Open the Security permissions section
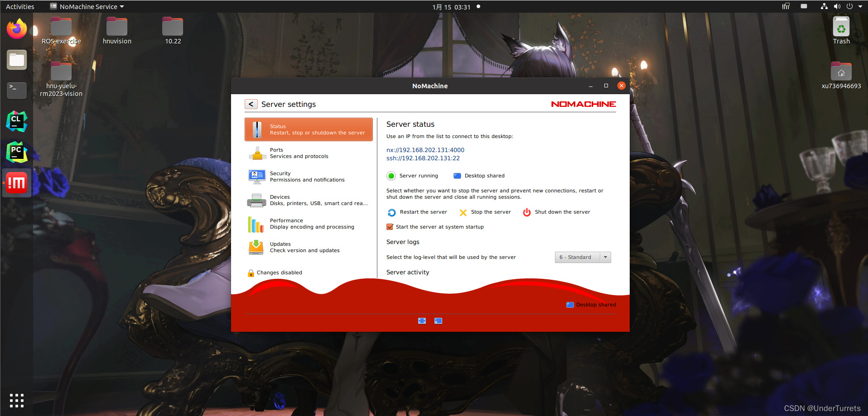 pos(309,177)
